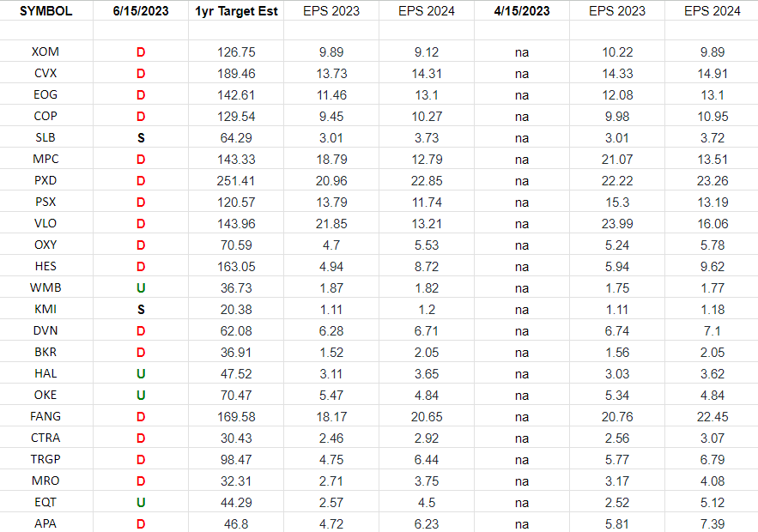Select the value 14.91 in CVX row
Image resolution: width=758 pixels, height=532 pixels.
(x=713, y=74)
